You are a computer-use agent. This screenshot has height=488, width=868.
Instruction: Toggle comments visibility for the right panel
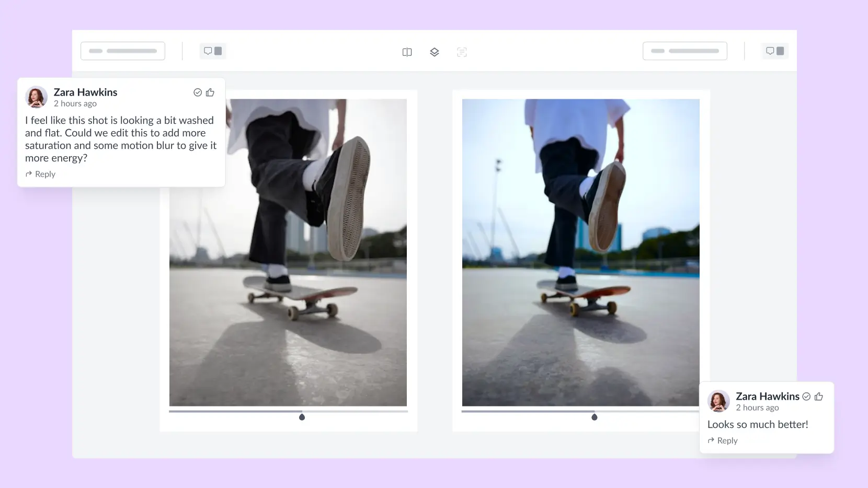coord(774,51)
